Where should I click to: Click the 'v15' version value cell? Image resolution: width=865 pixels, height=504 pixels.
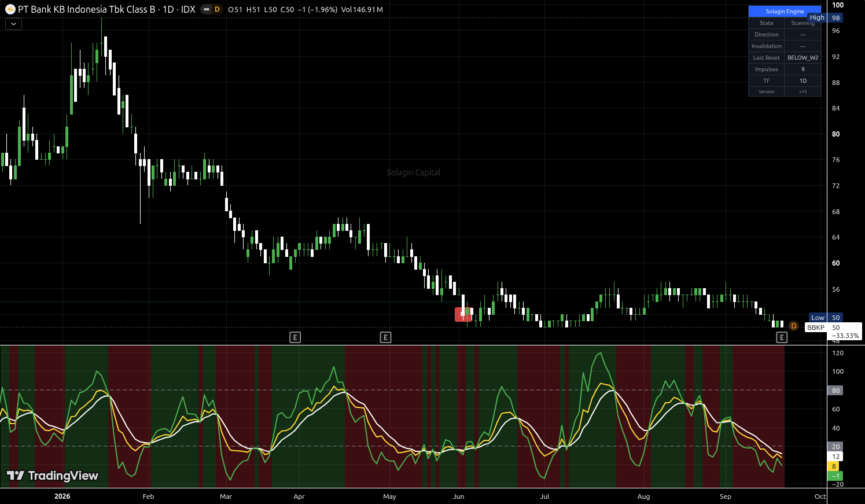[803, 91]
